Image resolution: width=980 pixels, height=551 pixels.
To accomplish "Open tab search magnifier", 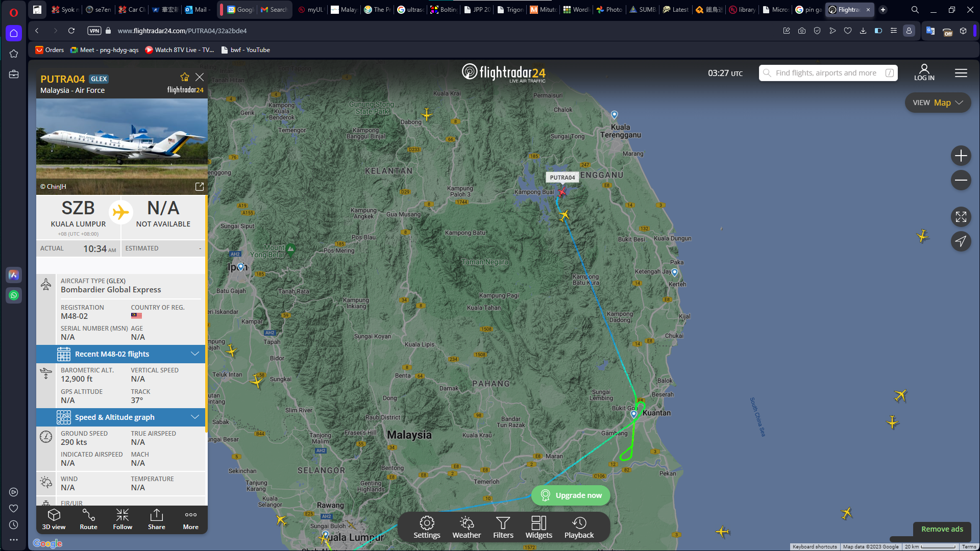I will 915,10.
